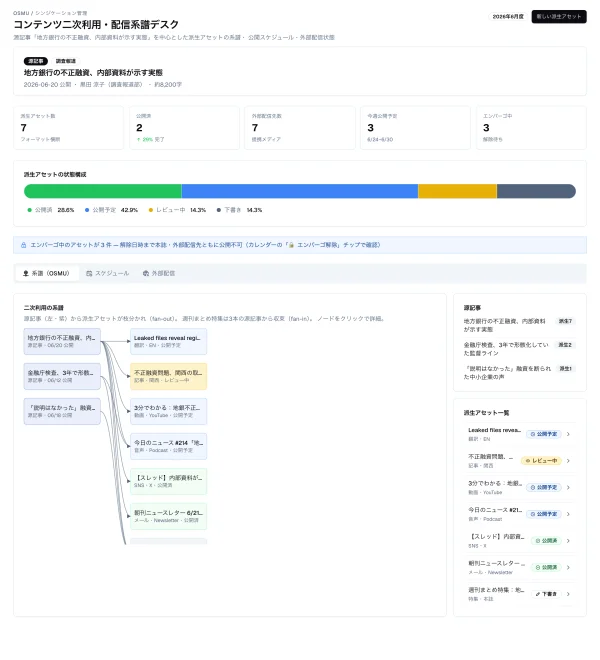Click the yellow レビュー中 segment of the status bar
This screenshot has height=660, width=600.
(457, 191)
